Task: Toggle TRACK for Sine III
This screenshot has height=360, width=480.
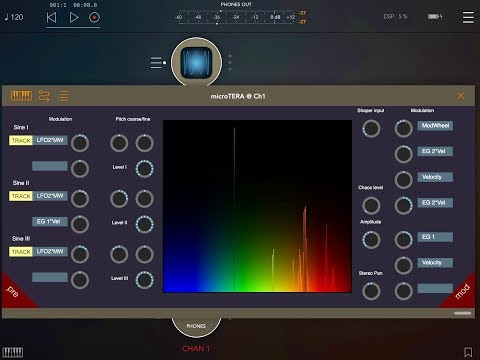Action: (21, 252)
